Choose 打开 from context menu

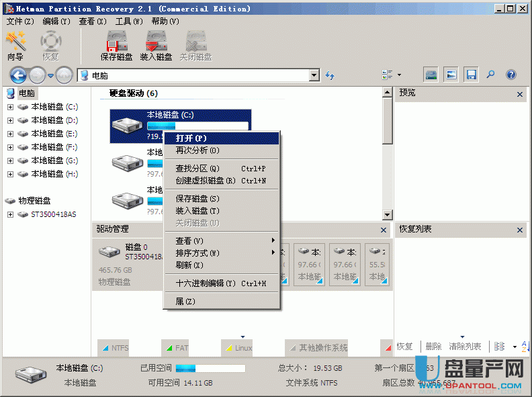(222, 138)
